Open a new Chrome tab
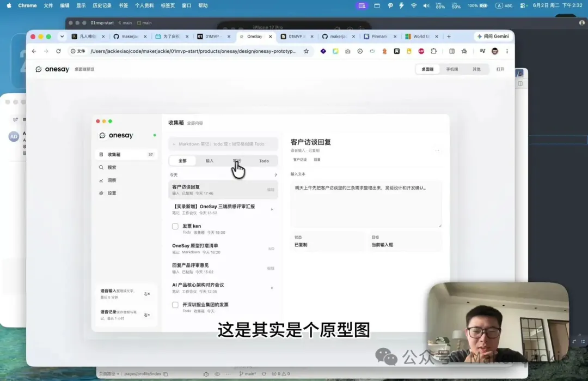Viewport: 588px width, 381px height. [449, 37]
